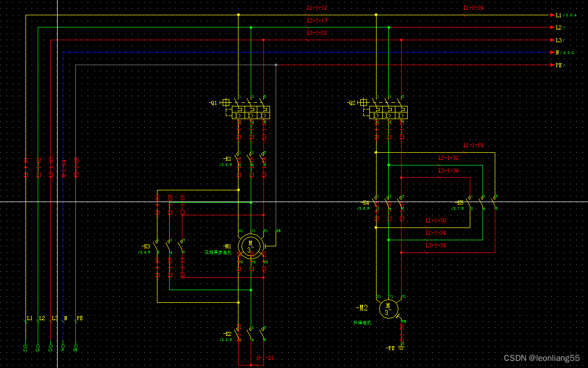Click the wire label L2-1-34
This screenshot has height=368, width=588.
[436, 233]
